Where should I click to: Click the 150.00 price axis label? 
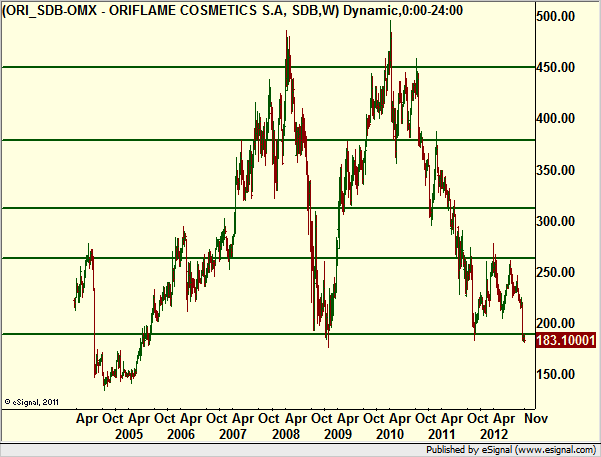556,374
